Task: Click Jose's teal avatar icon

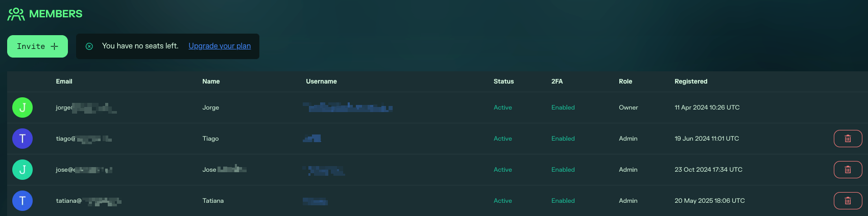Action: [22, 170]
